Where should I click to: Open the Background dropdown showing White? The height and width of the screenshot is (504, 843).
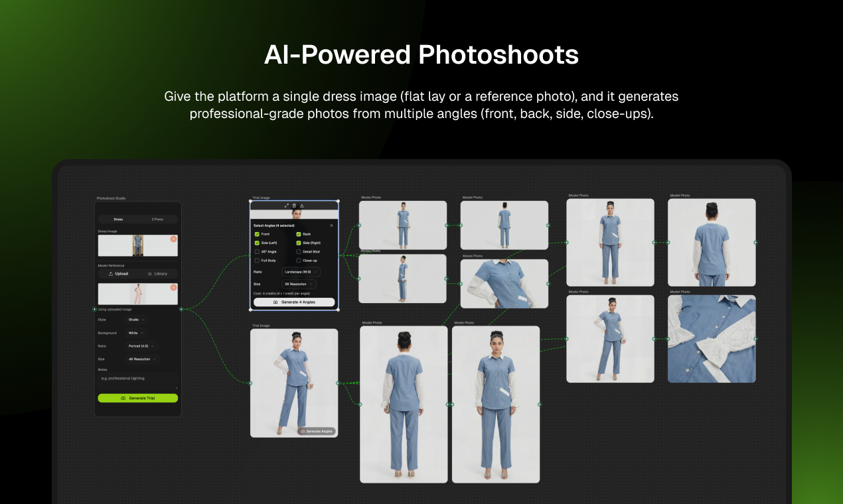point(135,333)
